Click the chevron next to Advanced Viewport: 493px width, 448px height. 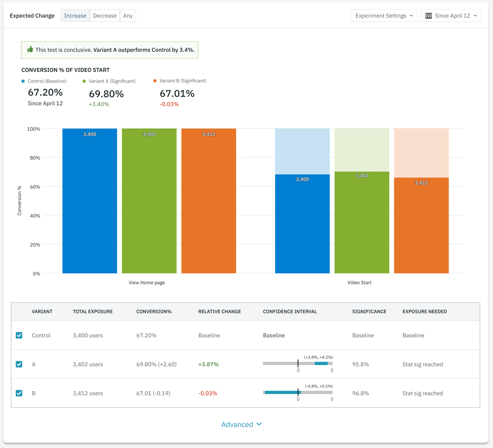coord(259,424)
